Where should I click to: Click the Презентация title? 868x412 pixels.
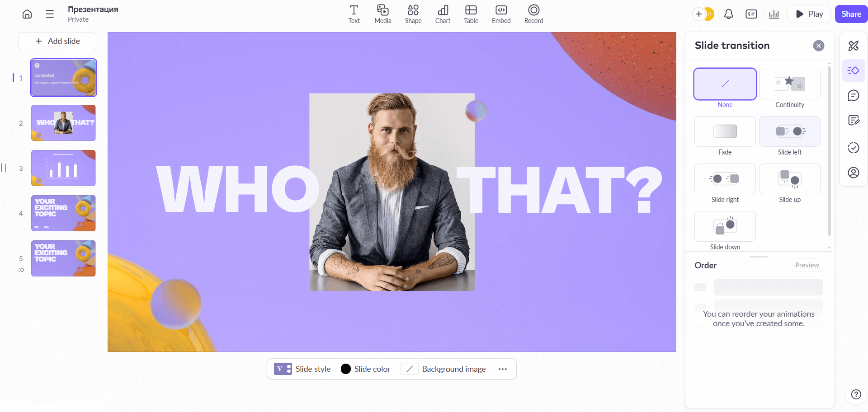pos(93,9)
